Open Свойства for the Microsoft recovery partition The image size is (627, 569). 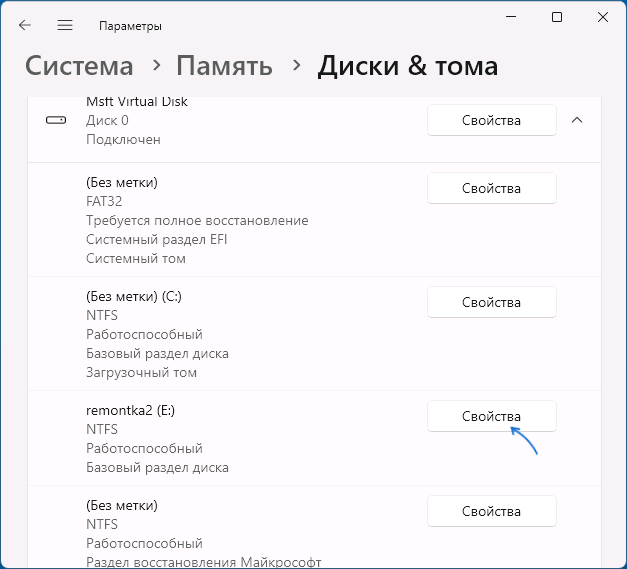pos(492,511)
